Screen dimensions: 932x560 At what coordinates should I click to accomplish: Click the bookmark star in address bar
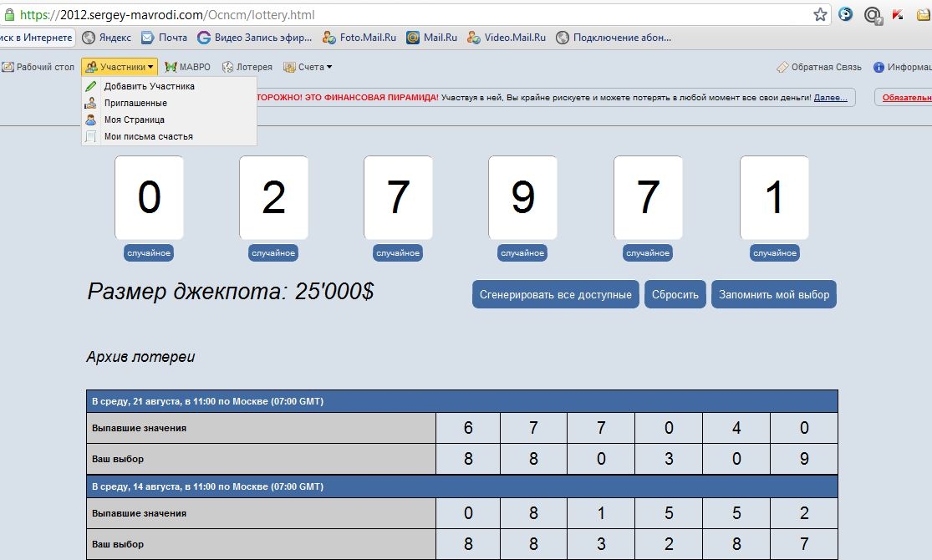point(821,14)
